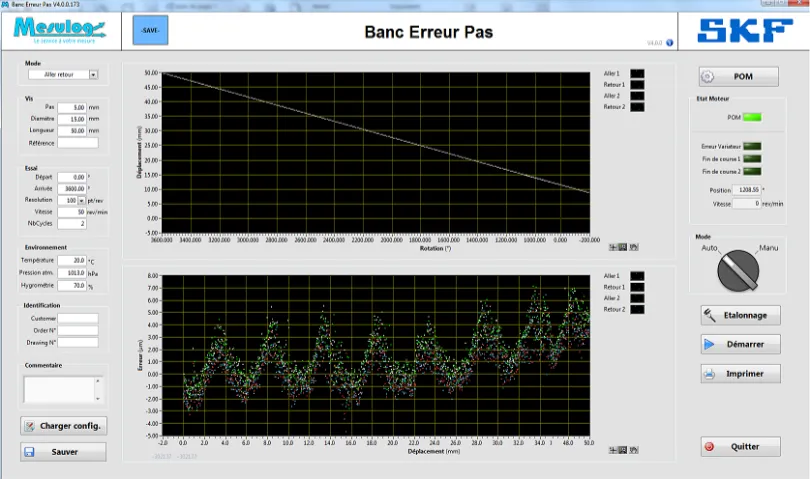The image size is (810, 479).
Task: Click 50.00 top value on Déplacement axis
Action: coord(151,73)
